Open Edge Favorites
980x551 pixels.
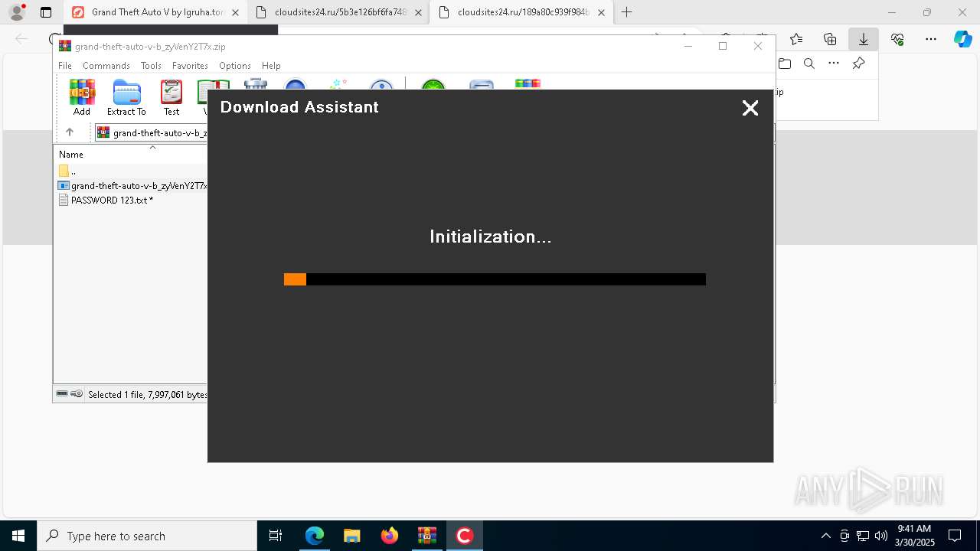(x=796, y=39)
